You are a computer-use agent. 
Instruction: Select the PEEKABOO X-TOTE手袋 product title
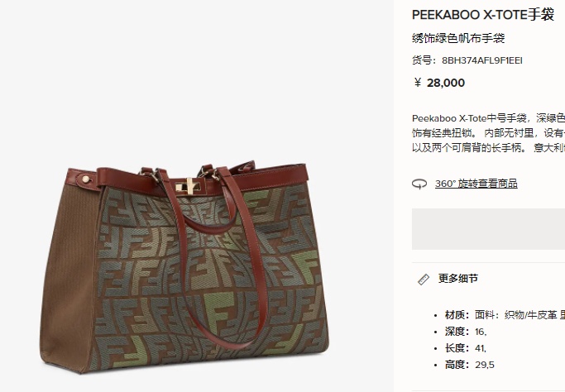tap(483, 15)
